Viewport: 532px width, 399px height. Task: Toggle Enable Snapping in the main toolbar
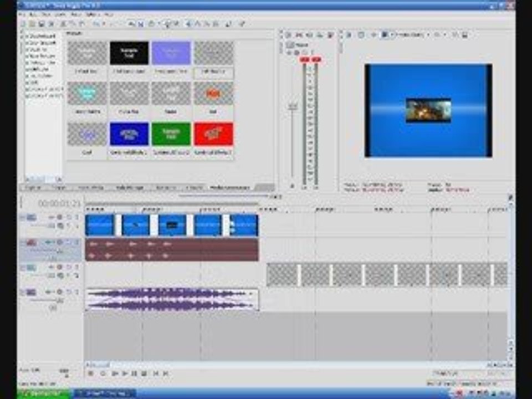tap(131, 24)
